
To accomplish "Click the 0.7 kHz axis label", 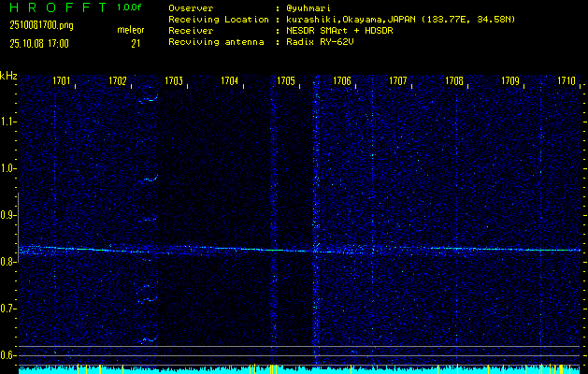I will 7,309.
